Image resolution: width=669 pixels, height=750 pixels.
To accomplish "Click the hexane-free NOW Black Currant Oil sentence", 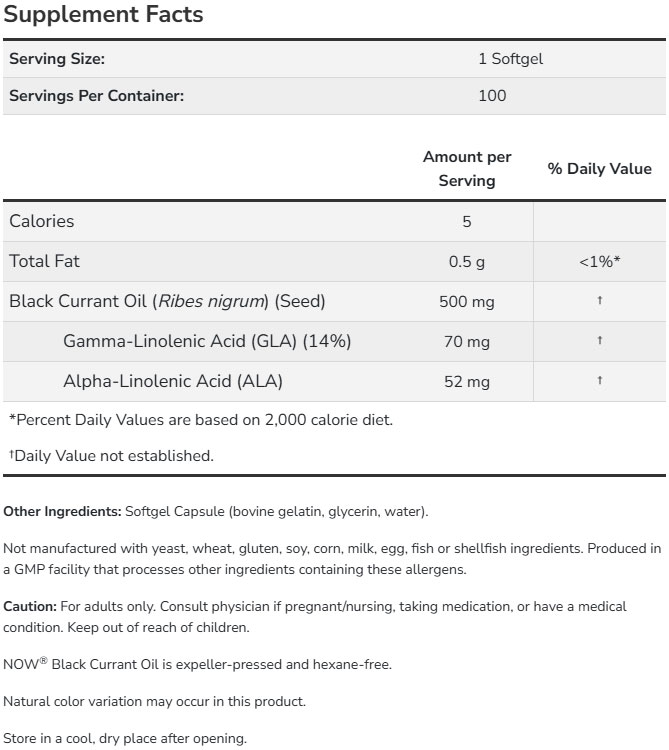I will click(197, 664).
